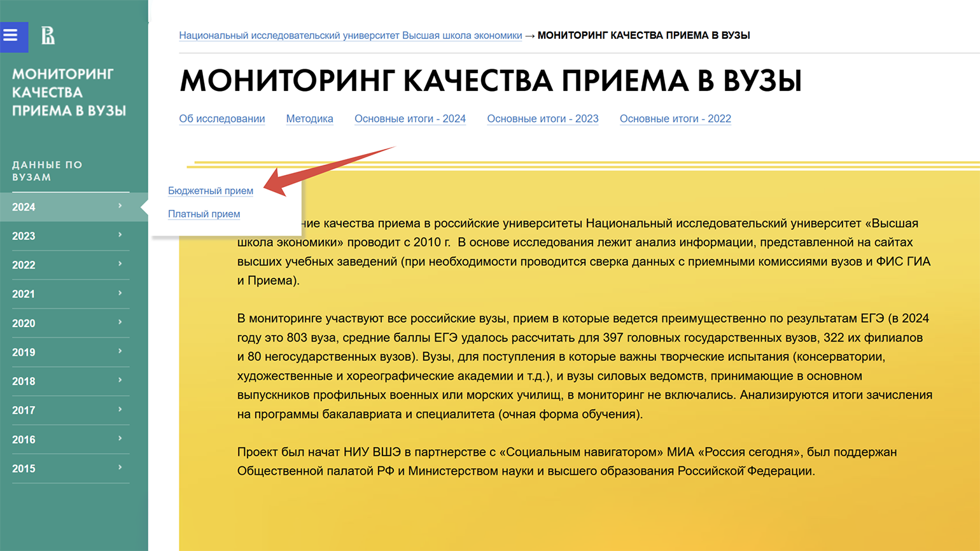Expand the 2019 year chevron

[x=120, y=351]
